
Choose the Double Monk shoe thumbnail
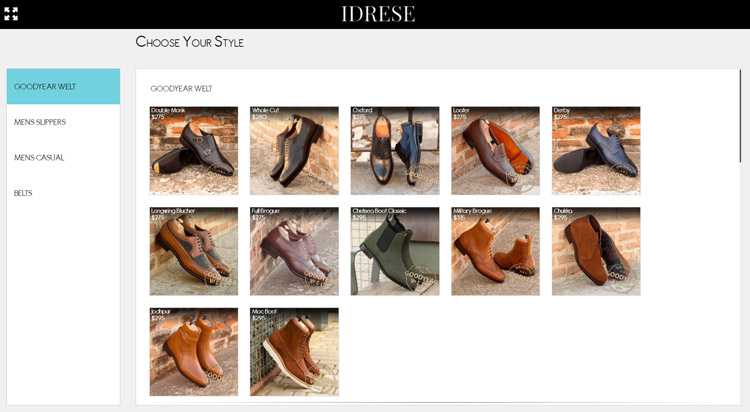pyautogui.click(x=194, y=151)
